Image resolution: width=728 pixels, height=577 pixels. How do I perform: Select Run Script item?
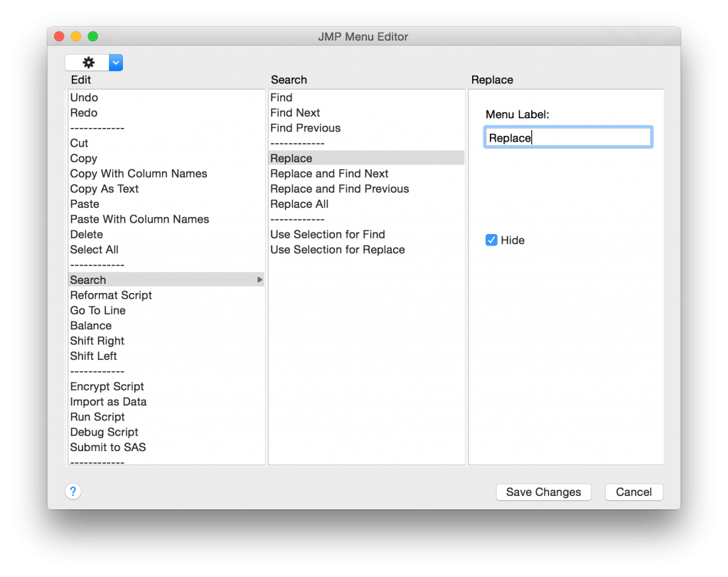97,417
